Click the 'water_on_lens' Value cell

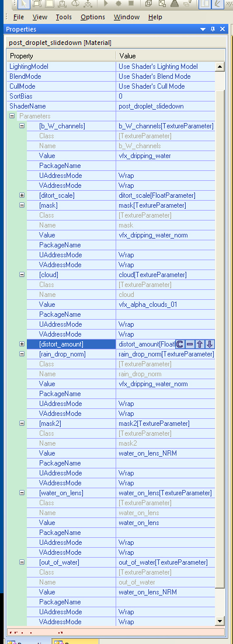[166, 523]
